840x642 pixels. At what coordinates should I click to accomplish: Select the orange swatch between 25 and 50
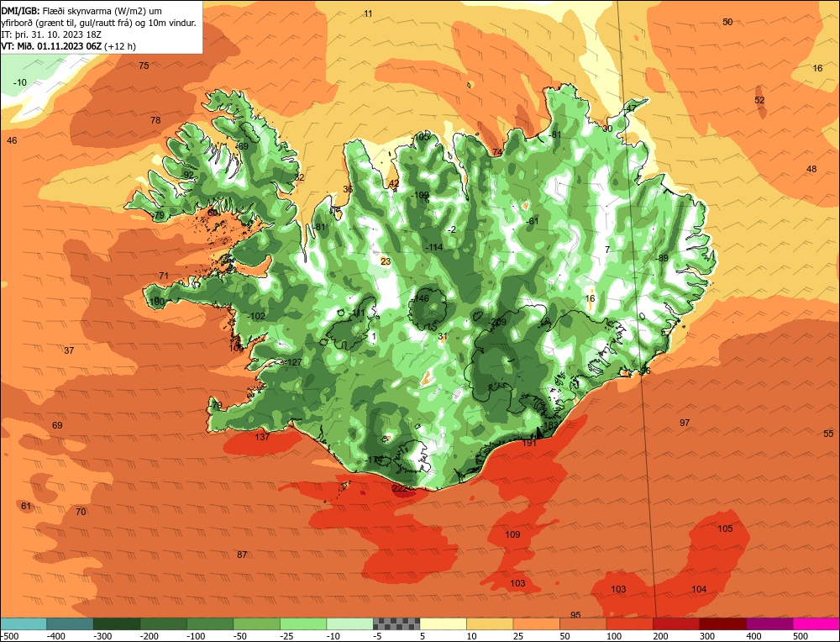tap(536, 624)
